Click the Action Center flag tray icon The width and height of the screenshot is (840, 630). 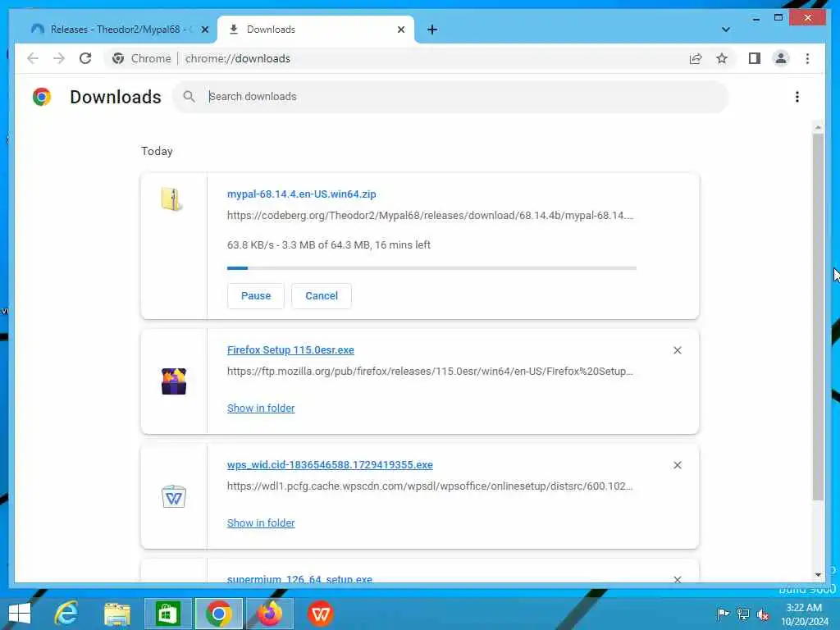[x=723, y=614]
